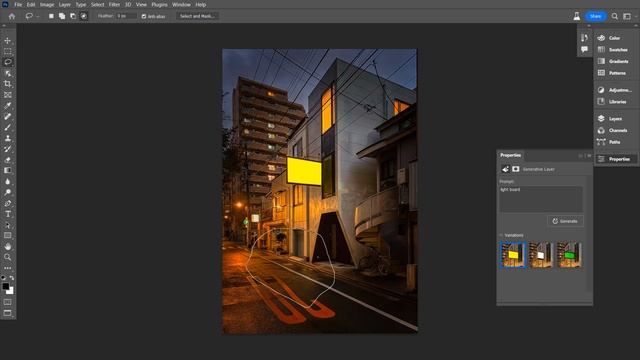The image size is (640, 360).
Task: Open the Plugins menu
Action: click(159, 4)
